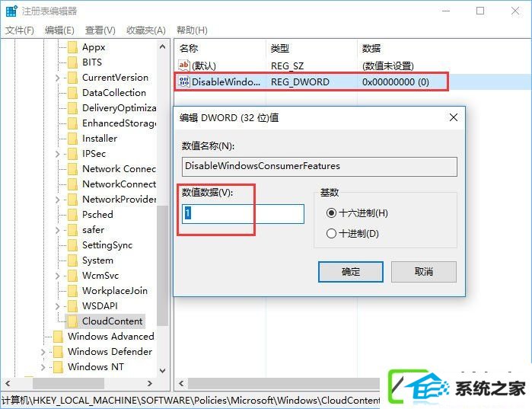Expand the Windows NT tree node
Screen dimensions: 532x409
click(43, 367)
